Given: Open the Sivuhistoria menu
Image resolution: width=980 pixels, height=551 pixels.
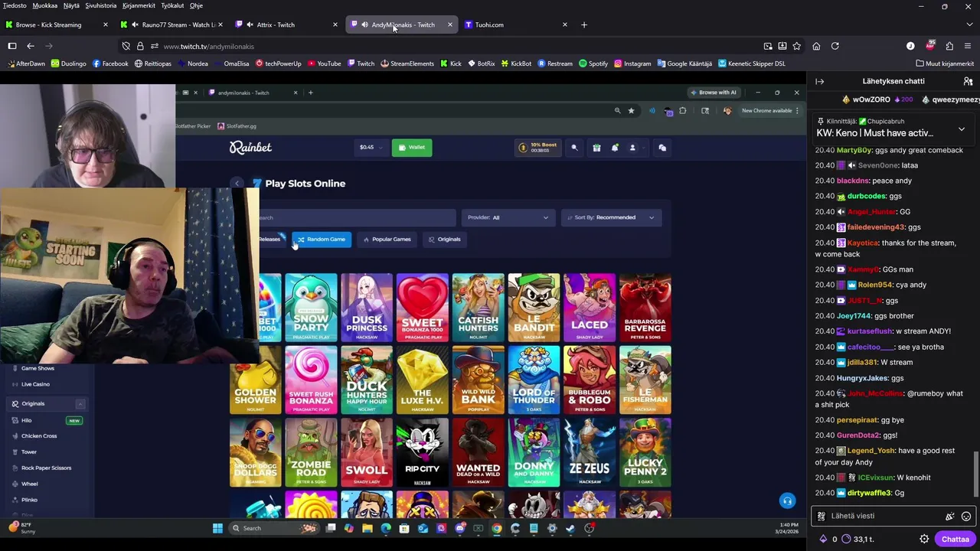Looking at the screenshot, I should click(101, 5).
